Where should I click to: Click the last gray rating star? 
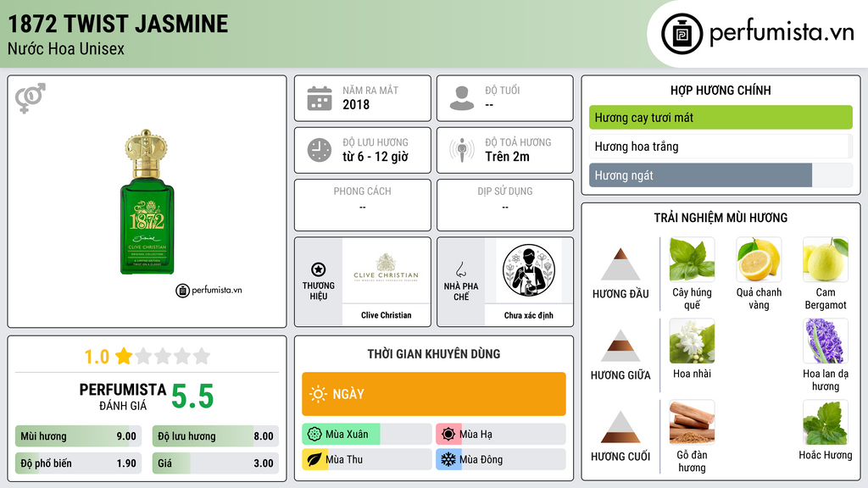tap(202, 356)
